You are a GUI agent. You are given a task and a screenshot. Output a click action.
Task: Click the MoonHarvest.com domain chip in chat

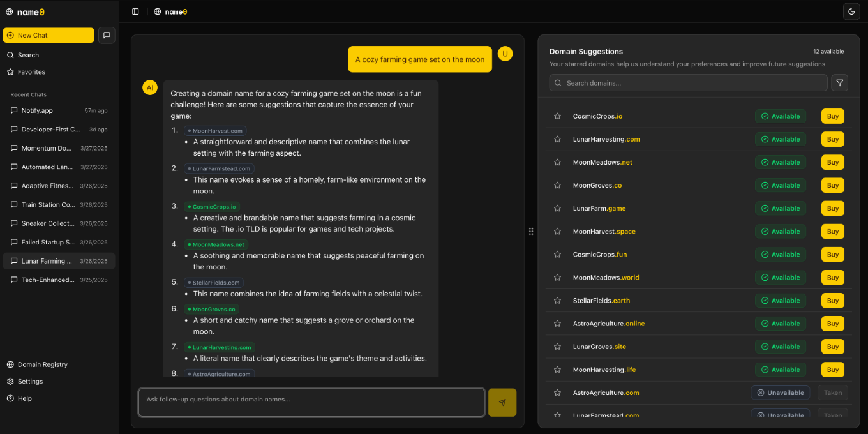tap(215, 131)
